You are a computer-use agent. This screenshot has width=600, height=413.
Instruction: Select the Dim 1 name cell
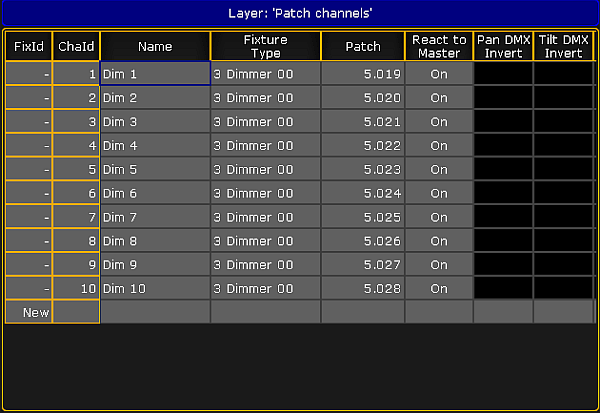point(155,73)
